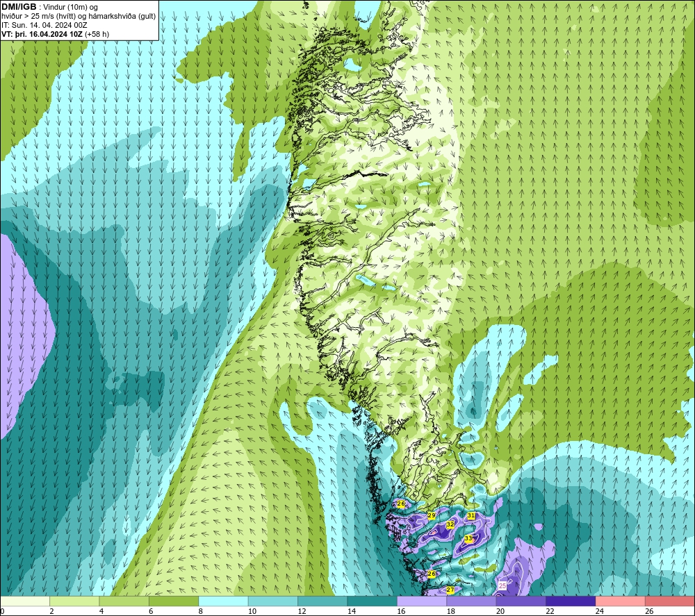Screen dimensions: 695x616
Task: Click legend scale value 10
Action: [x=252, y=611]
